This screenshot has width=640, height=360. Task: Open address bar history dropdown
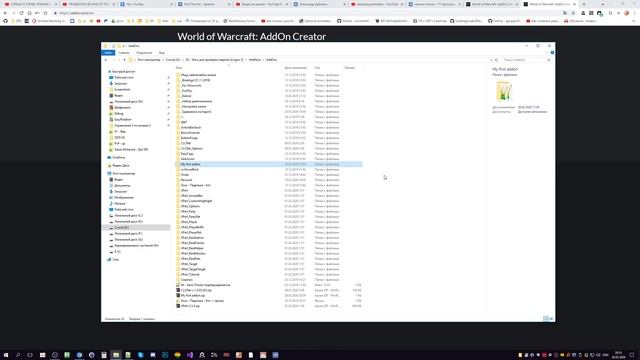(x=491, y=60)
